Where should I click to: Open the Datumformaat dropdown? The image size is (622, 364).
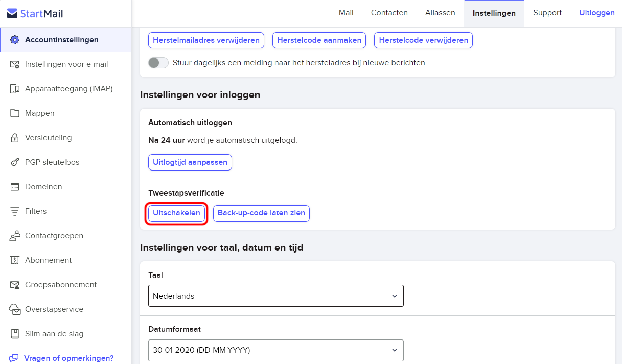[276, 350]
